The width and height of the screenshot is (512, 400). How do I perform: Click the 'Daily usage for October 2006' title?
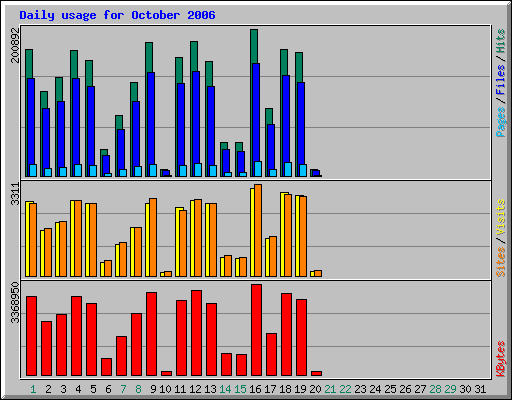[117, 15]
